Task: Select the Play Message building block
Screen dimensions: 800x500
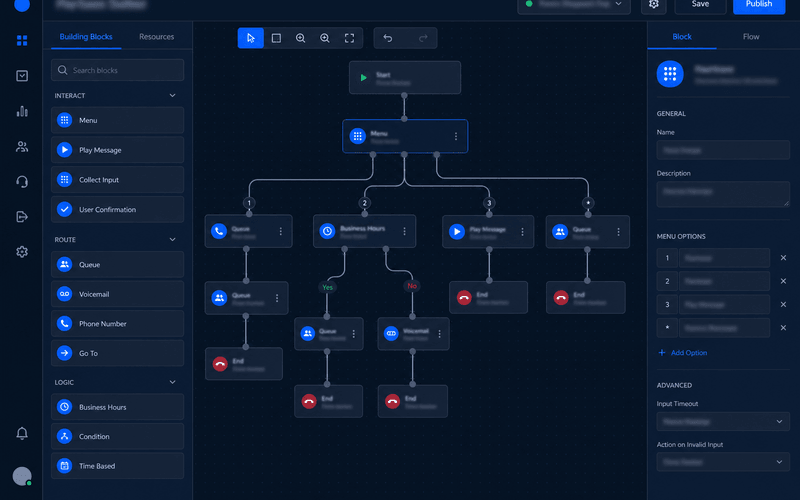Action: tap(117, 150)
